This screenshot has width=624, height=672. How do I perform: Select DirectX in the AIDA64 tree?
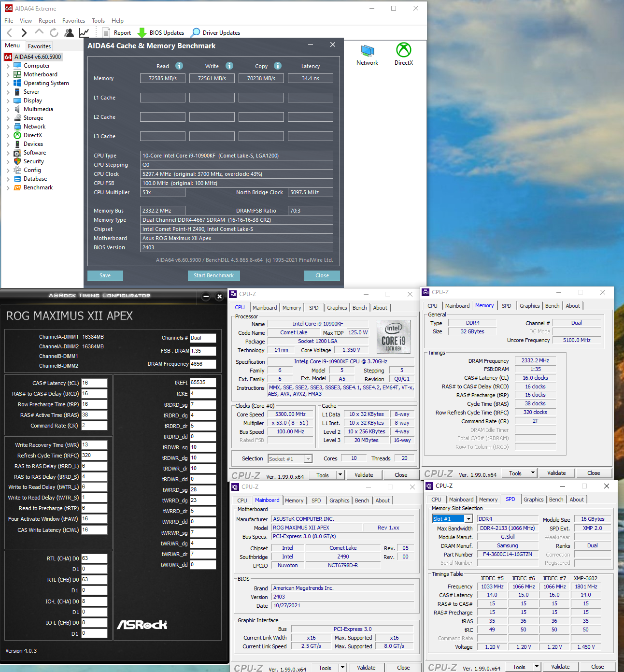point(32,135)
